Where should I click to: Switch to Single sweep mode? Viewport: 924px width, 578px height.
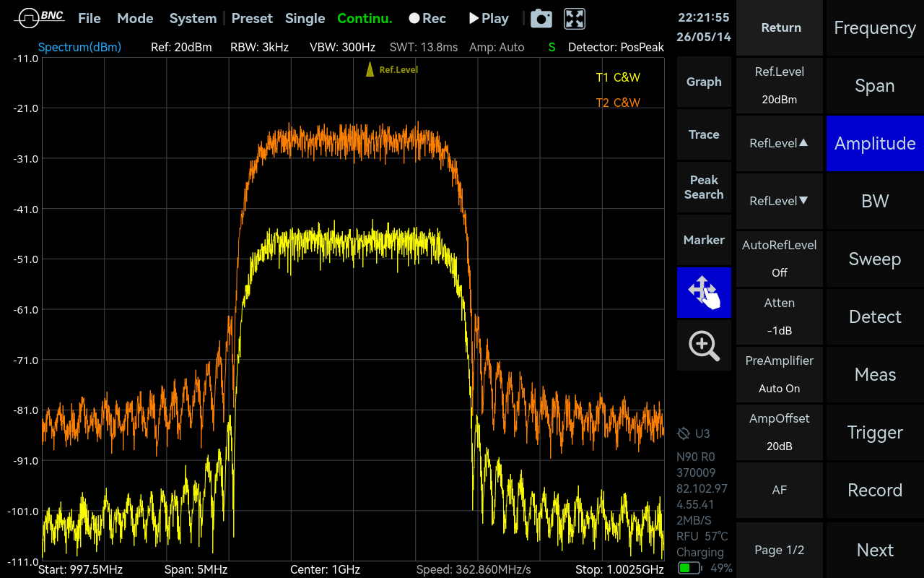pos(305,19)
